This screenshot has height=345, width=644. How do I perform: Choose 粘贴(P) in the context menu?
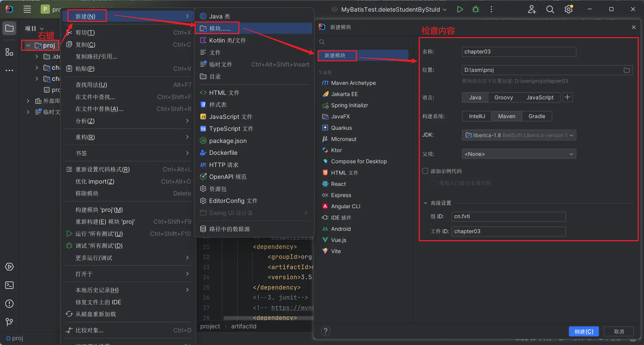coord(128,69)
